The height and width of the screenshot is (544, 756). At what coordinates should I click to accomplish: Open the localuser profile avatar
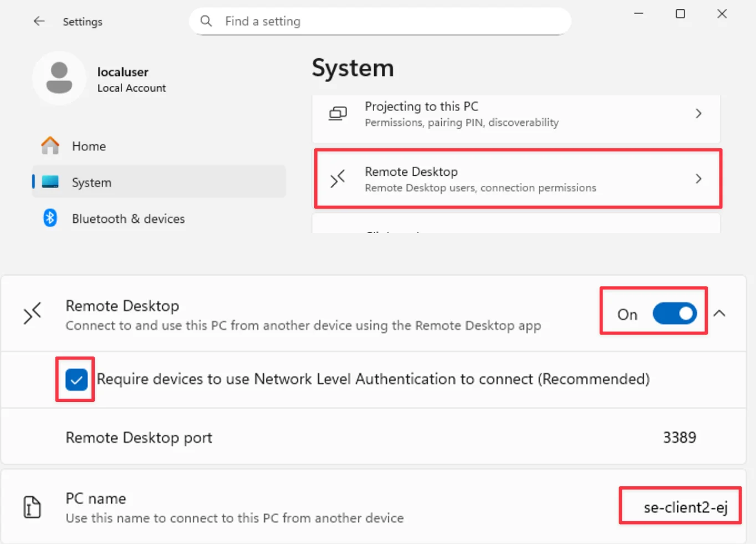click(59, 78)
